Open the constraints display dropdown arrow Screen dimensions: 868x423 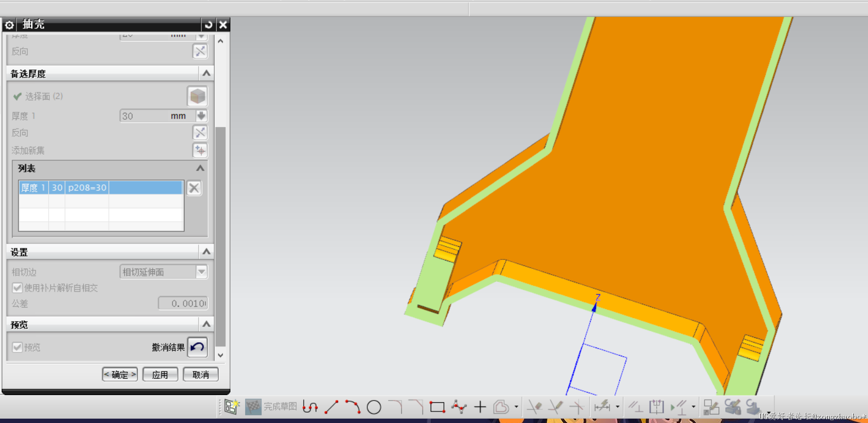693,407
